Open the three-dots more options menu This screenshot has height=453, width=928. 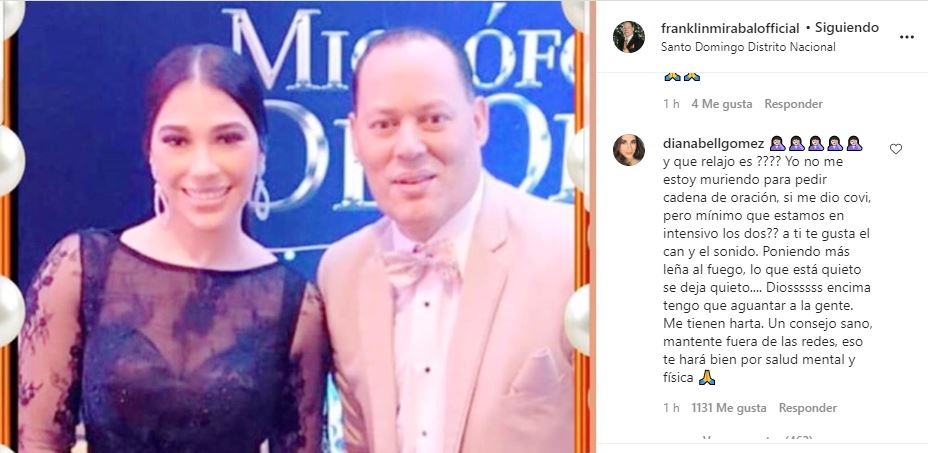906,37
